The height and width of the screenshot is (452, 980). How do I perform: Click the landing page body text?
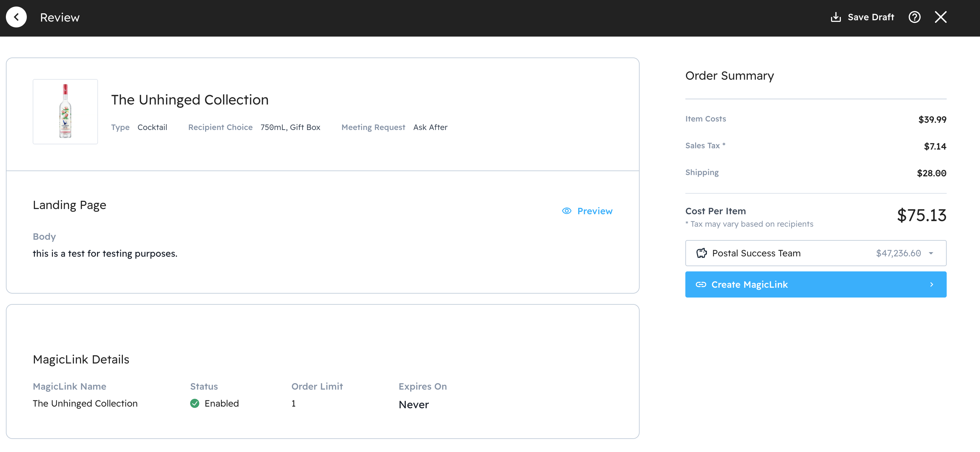(105, 253)
